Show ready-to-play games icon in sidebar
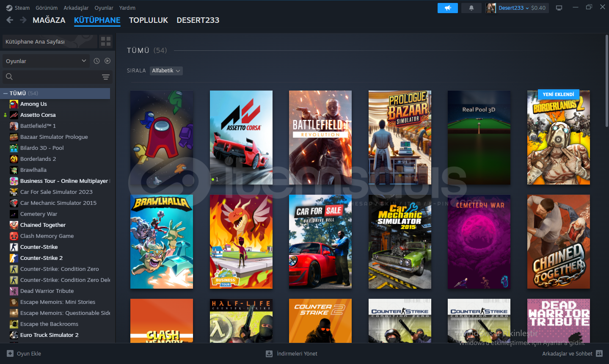Viewport: 609px width, 364px height. click(107, 61)
